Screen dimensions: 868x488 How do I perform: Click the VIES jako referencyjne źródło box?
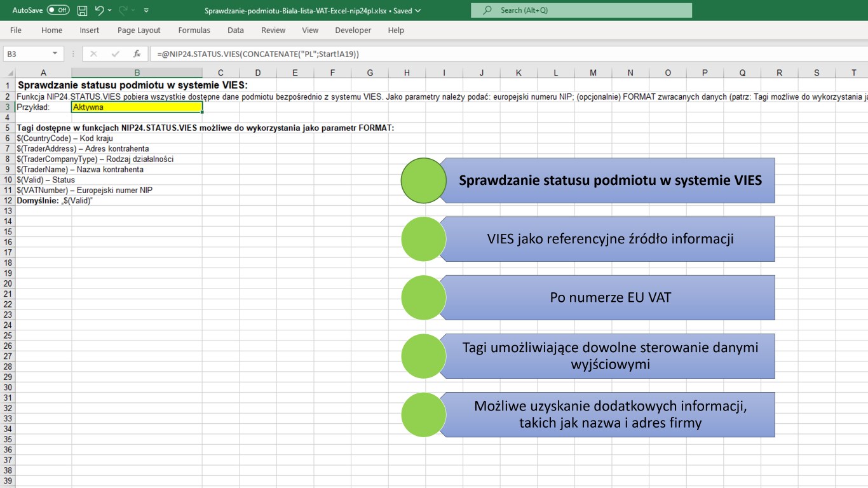(x=609, y=239)
